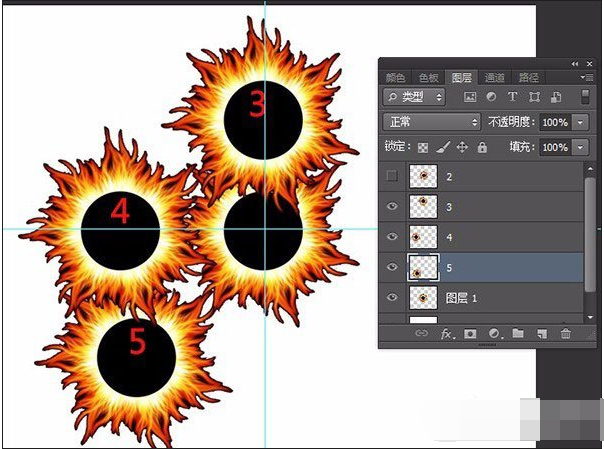Click the lock position move icon
The width and height of the screenshot is (604, 449).
(462, 147)
